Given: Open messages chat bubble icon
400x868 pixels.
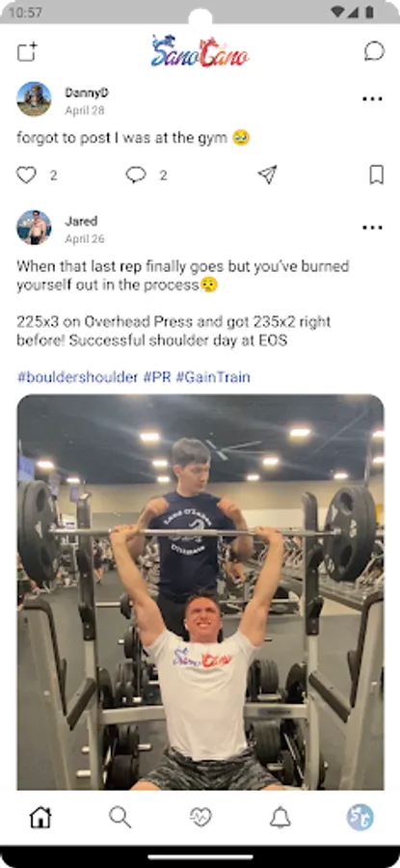Looking at the screenshot, I should click(374, 51).
